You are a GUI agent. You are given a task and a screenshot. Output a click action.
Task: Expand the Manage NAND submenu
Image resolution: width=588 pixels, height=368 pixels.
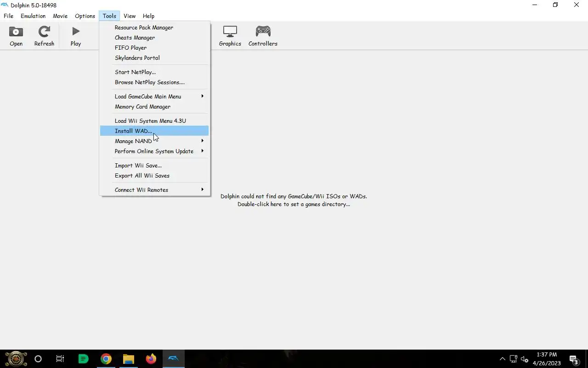coord(154,141)
